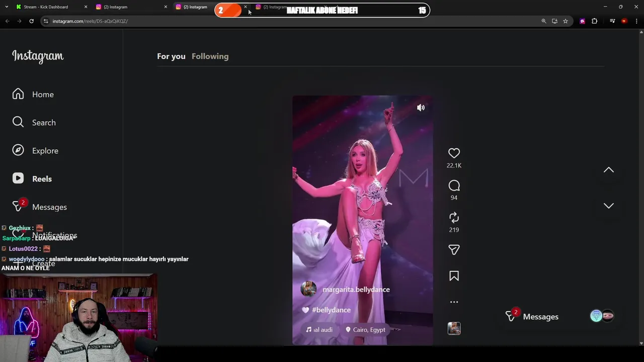Open the tab search dropdown arrow
644x362 pixels.
[x=7, y=7]
